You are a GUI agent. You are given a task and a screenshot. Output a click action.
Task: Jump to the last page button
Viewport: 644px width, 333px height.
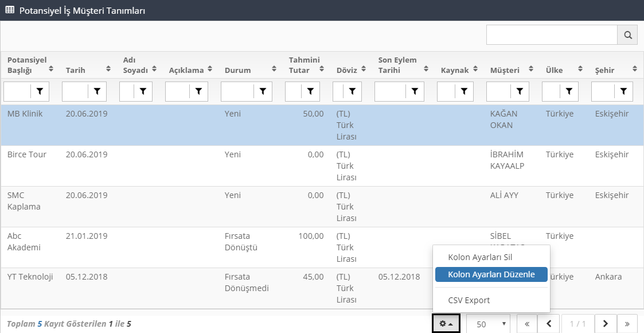click(627, 324)
